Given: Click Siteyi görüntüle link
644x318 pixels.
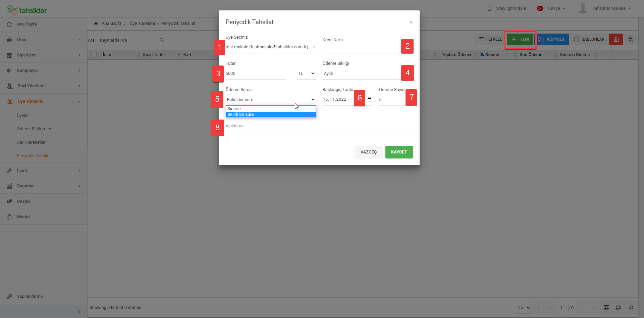Looking at the screenshot, I should 506,8.
